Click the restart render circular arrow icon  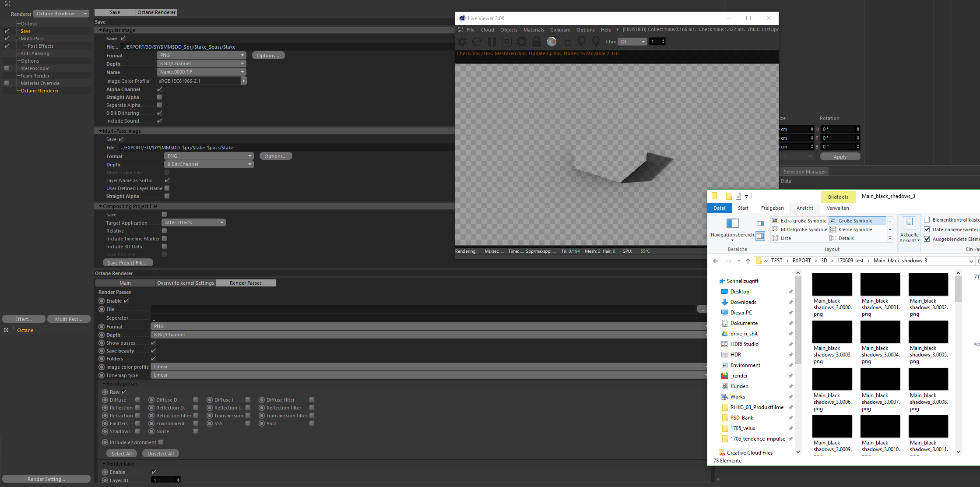click(477, 42)
